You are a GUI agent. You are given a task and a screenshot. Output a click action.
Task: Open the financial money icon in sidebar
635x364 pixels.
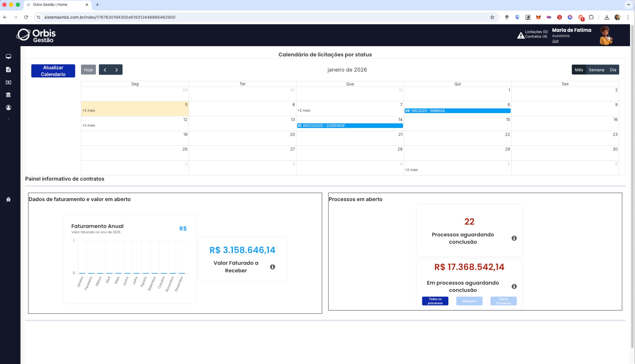[x=8, y=82]
